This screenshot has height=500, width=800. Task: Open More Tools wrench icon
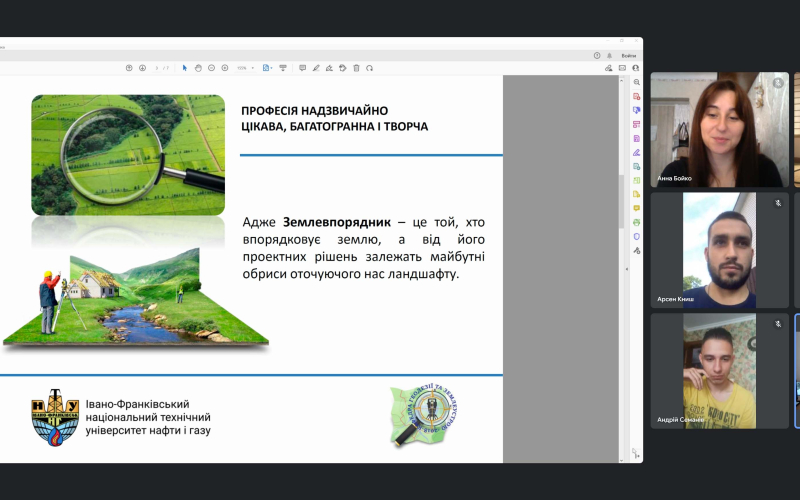click(x=636, y=251)
